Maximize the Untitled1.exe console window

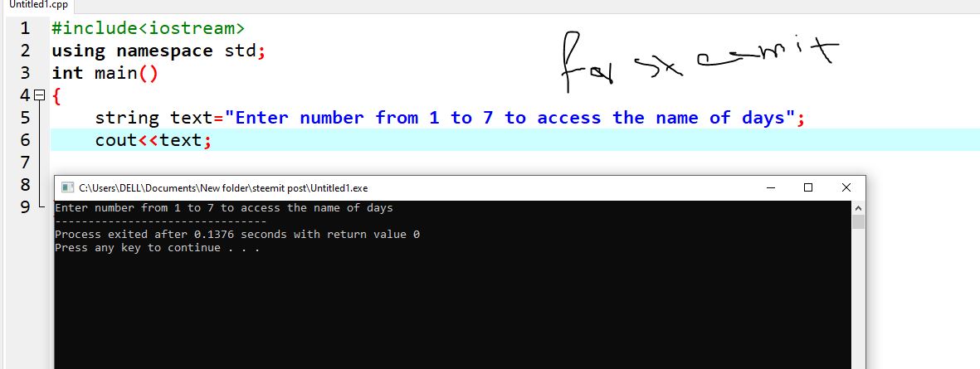[x=807, y=187]
